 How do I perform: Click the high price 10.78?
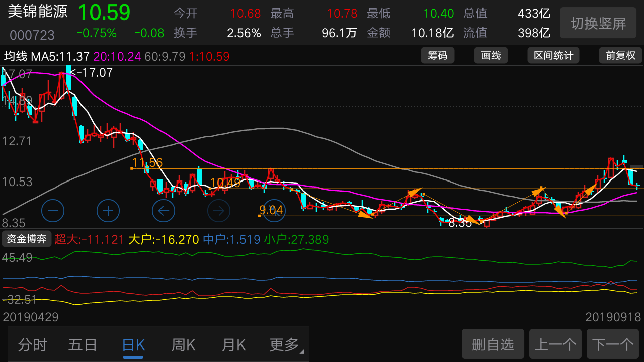pyautogui.click(x=342, y=14)
